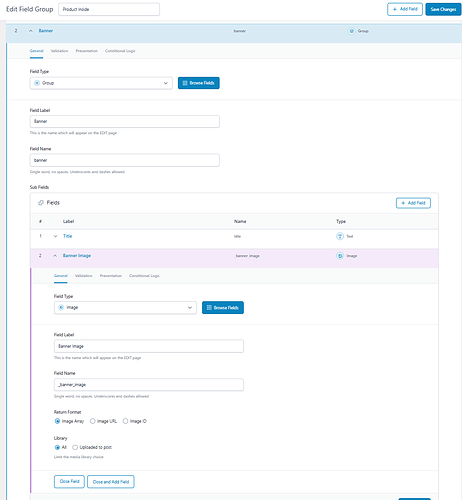Click the grid icon on Banner Browse Fields button
This screenshot has height=500, width=462.
(185, 83)
